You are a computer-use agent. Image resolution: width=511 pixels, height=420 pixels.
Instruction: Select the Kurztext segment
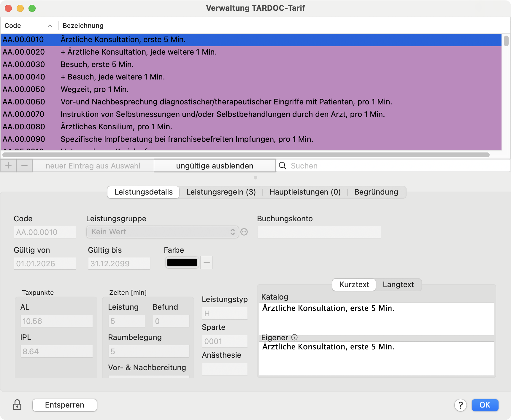coord(354,285)
